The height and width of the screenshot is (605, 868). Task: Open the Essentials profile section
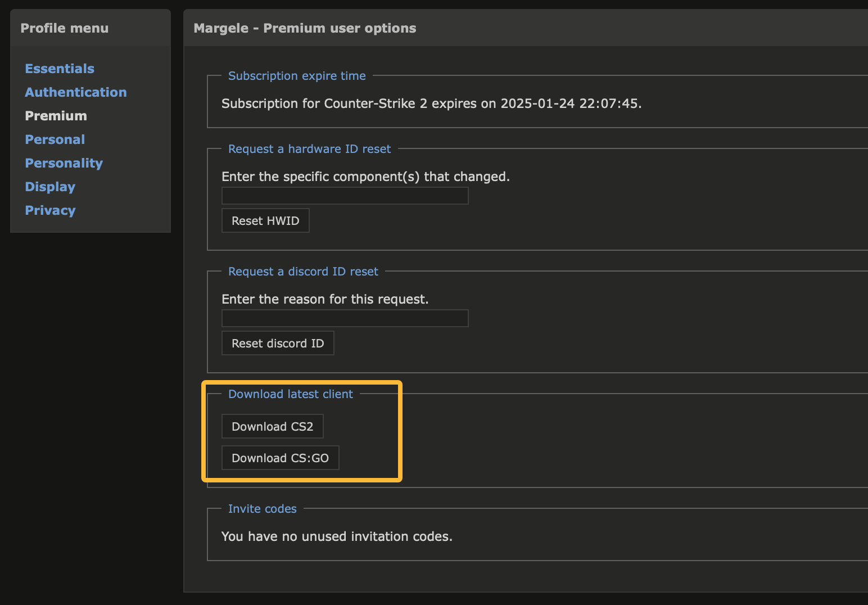pyautogui.click(x=60, y=69)
